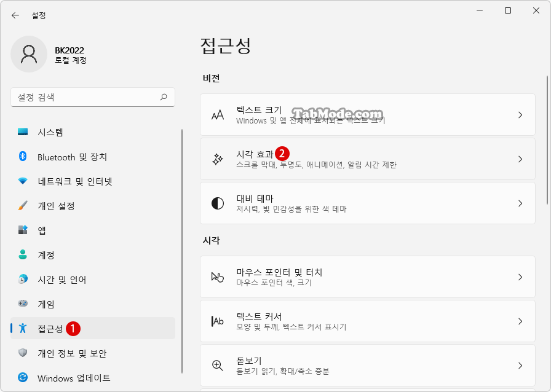The image size is (551, 392).
Task: Click the 게임 controller icon
Action: 23,303
